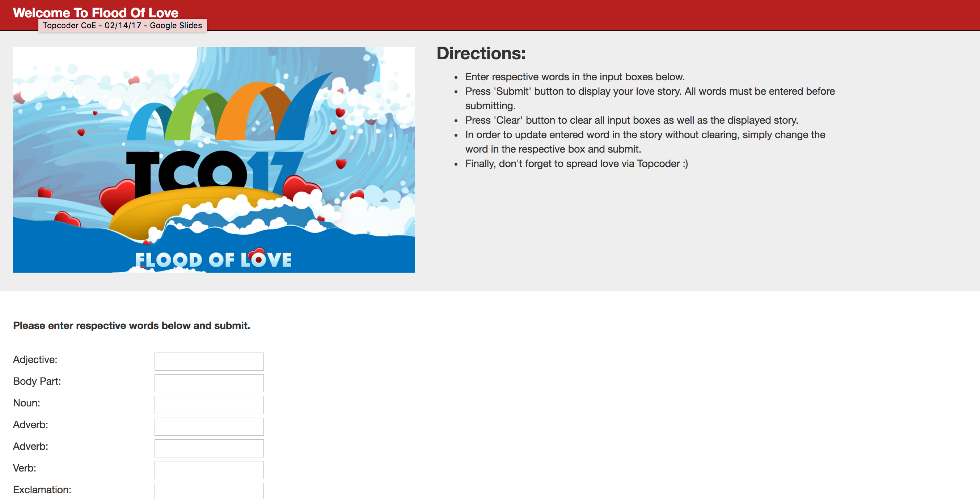
Task: Click the Adjective input field
Action: (x=209, y=361)
